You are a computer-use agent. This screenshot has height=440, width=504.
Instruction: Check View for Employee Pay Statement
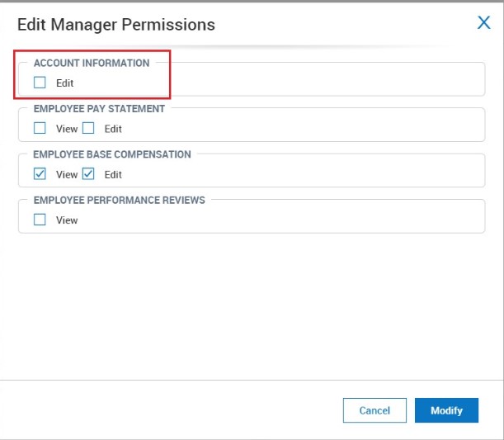pyautogui.click(x=40, y=128)
